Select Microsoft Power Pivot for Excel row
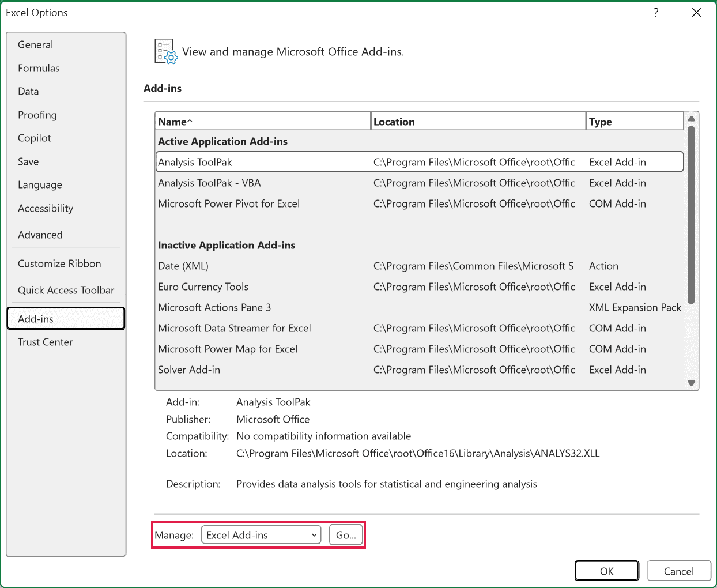The image size is (717, 588). click(x=420, y=203)
